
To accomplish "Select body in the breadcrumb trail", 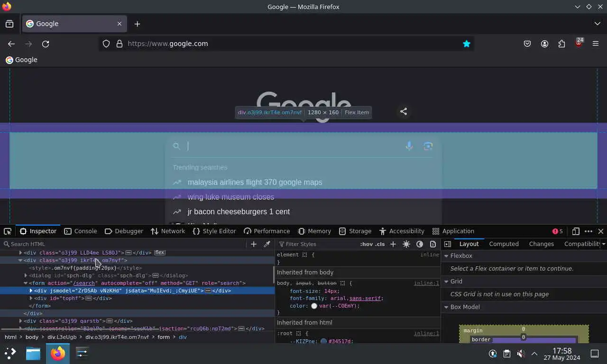I will pos(32,337).
